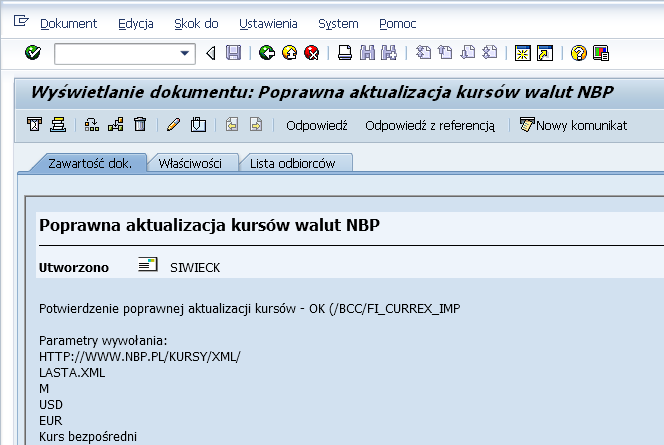Open the System menu
The width and height of the screenshot is (664, 445).
click(338, 24)
